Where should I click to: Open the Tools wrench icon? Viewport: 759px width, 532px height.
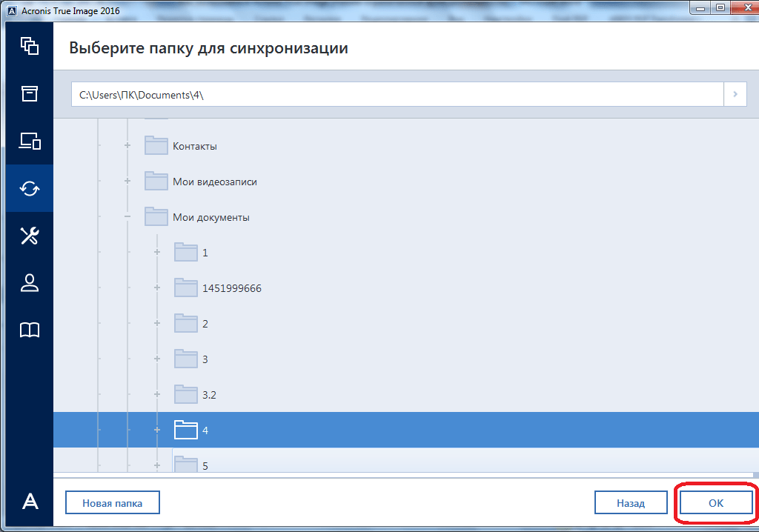point(30,236)
